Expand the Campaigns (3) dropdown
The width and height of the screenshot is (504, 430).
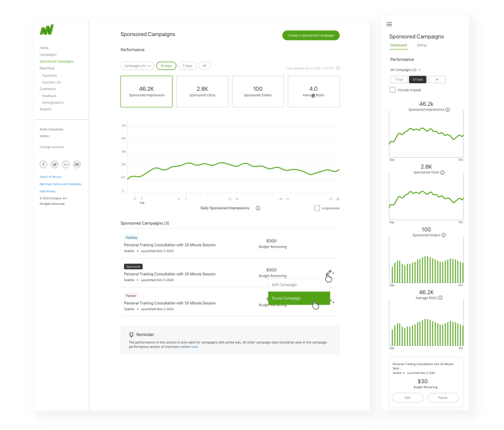[x=137, y=66]
